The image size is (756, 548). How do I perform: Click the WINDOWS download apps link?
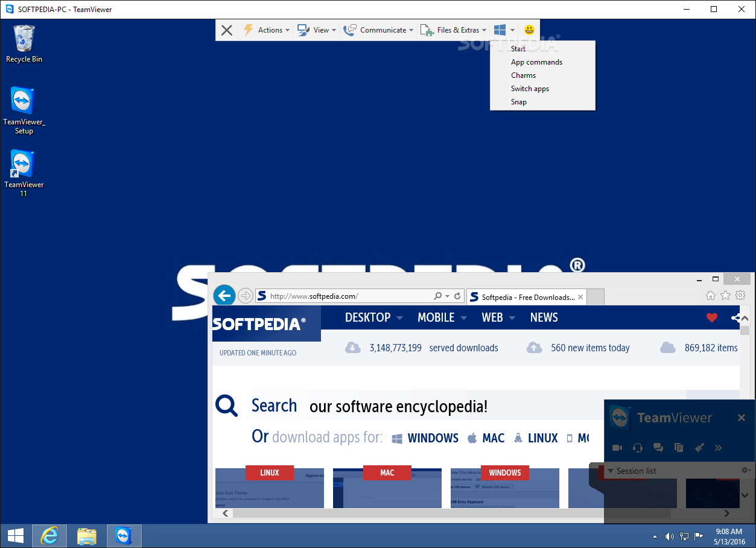coord(425,438)
